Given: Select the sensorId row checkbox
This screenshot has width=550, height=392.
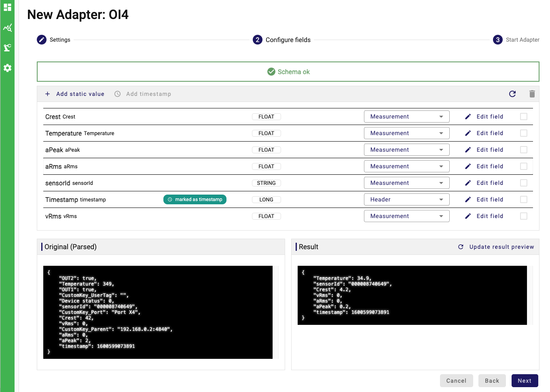Looking at the screenshot, I should point(524,183).
